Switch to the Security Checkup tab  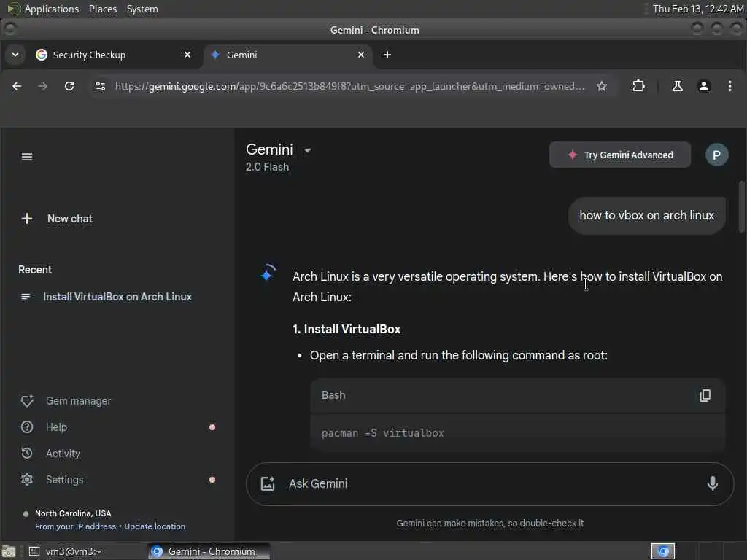pos(115,55)
